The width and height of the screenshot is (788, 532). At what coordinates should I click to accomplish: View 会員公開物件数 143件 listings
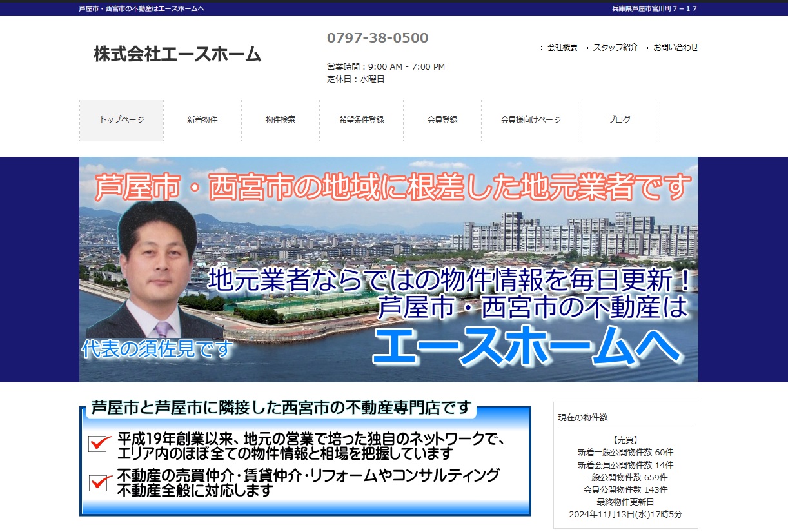(x=625, y=489)
